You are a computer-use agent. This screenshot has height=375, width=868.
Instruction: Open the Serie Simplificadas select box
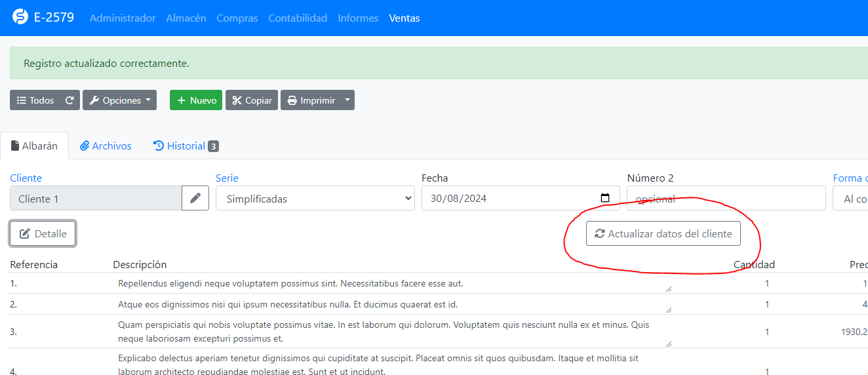pos(315,198)
